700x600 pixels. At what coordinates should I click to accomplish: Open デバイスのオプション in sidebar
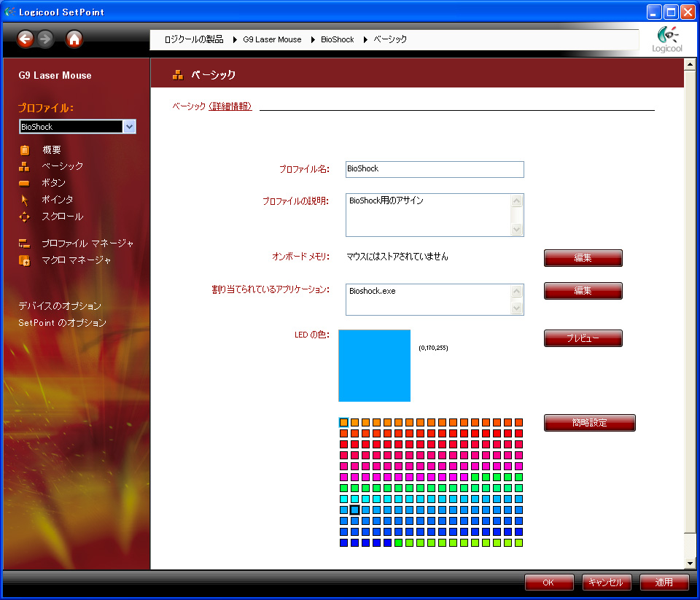(60, 306)
